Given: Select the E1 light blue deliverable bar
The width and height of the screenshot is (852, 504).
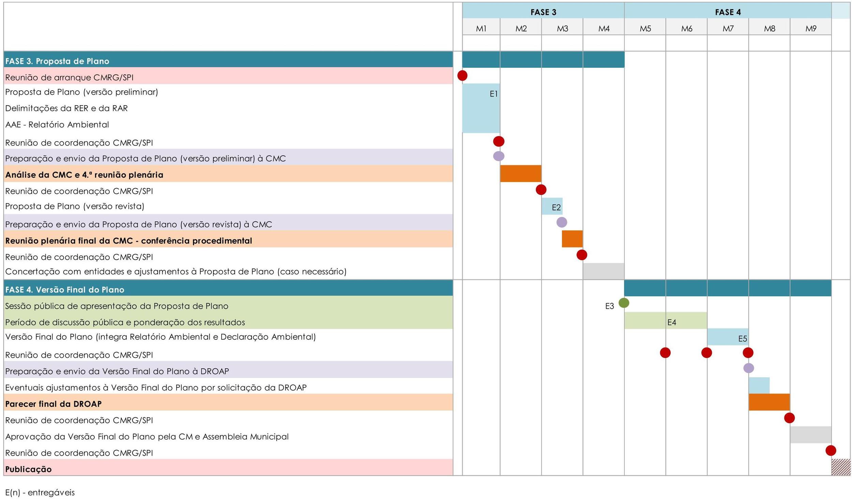Looking at the screenshot, I should (481, 108).
